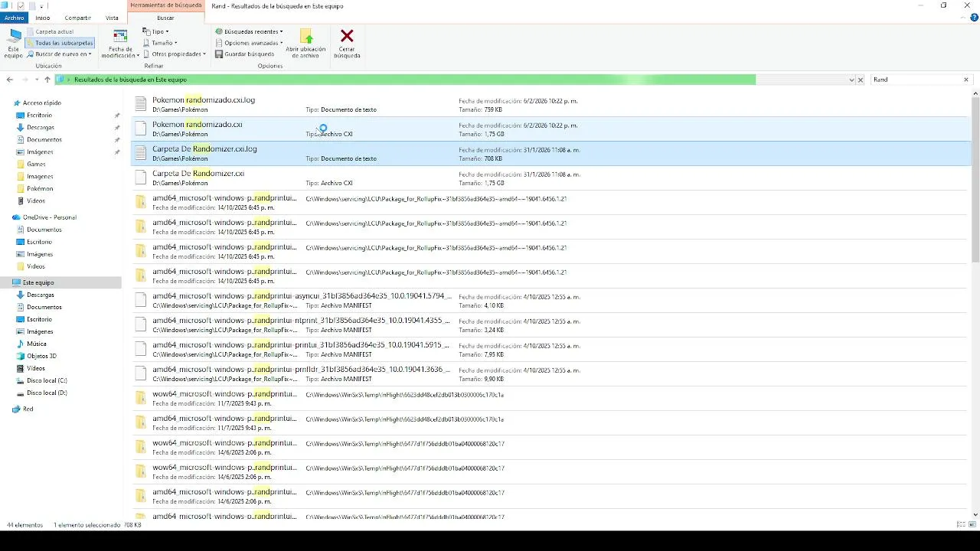Switch to the Inicio ribbon tab

coord(43,18)
